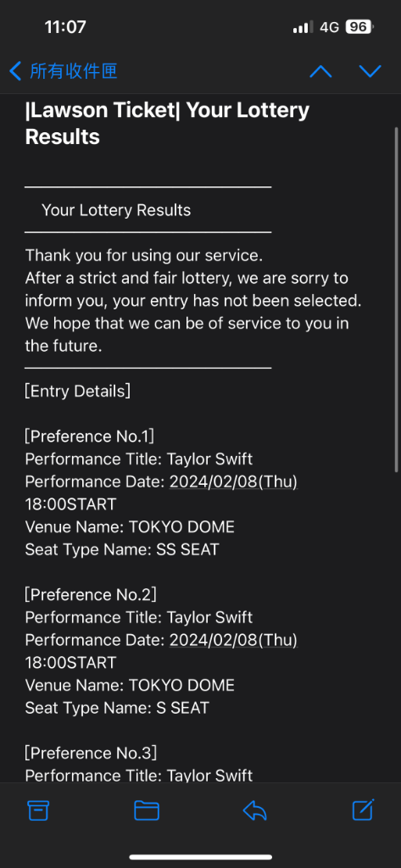Screen dimensions: 401x868
Task: Tap the 11:07 clock in status bar
Action: pyautogui.click(x=65, y=27)
